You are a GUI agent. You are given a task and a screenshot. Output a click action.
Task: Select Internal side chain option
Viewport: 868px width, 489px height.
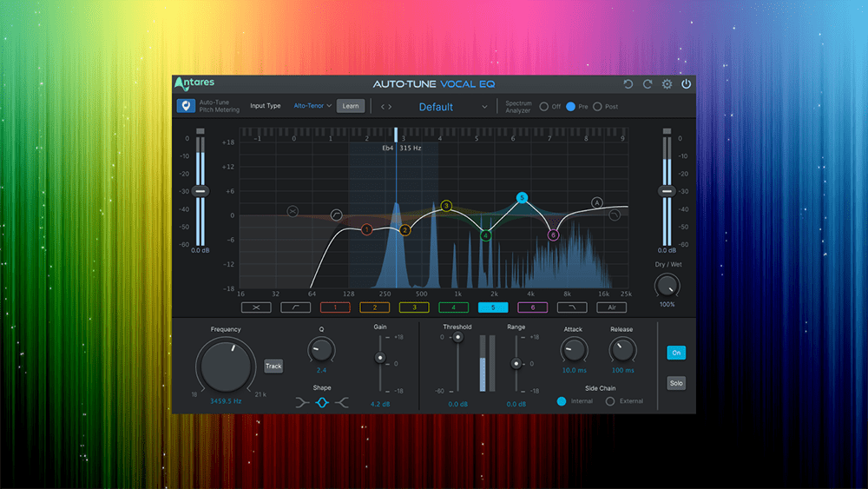(562, 401)
